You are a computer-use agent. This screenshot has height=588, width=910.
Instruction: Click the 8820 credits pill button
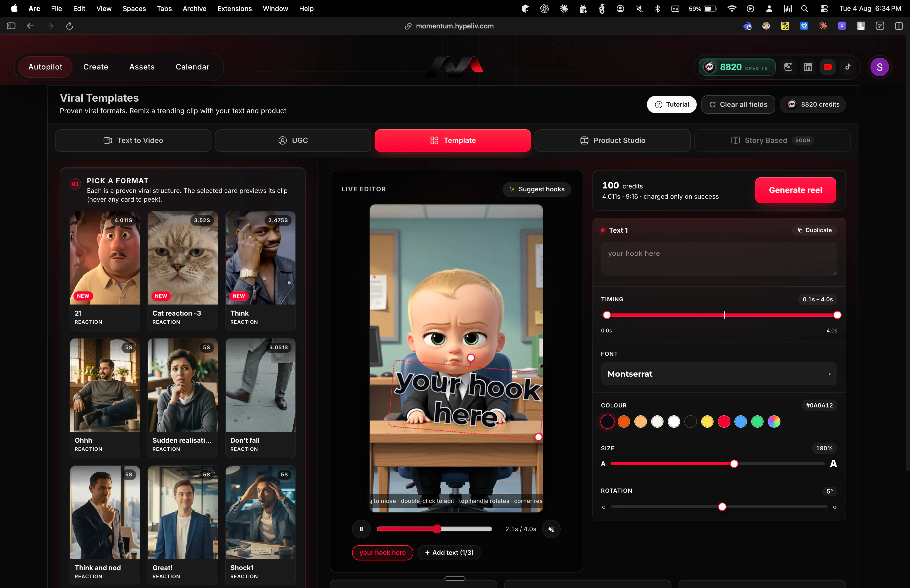click(813, 104)
